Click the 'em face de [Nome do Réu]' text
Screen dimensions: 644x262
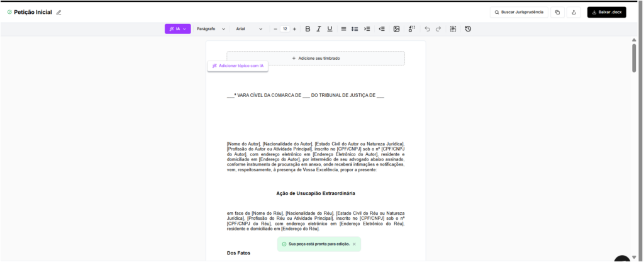(255, 213)
